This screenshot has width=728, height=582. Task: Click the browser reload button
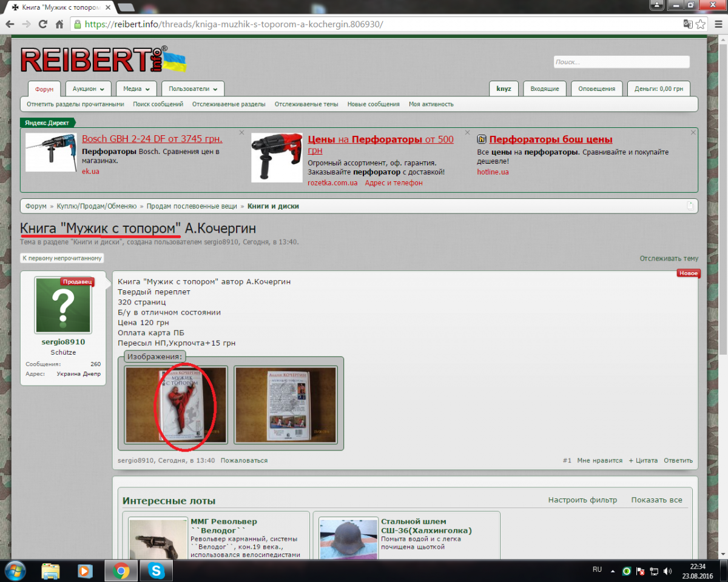coord(42,24)
